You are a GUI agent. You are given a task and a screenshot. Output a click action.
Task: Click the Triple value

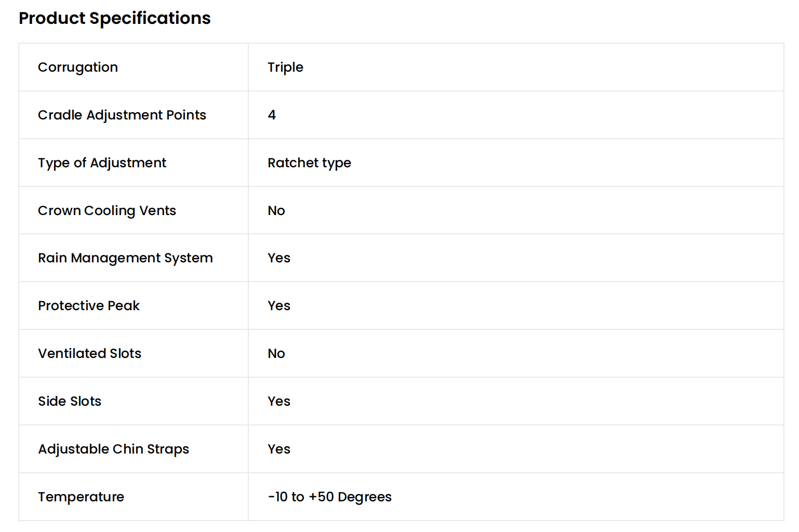click(285, 68)
